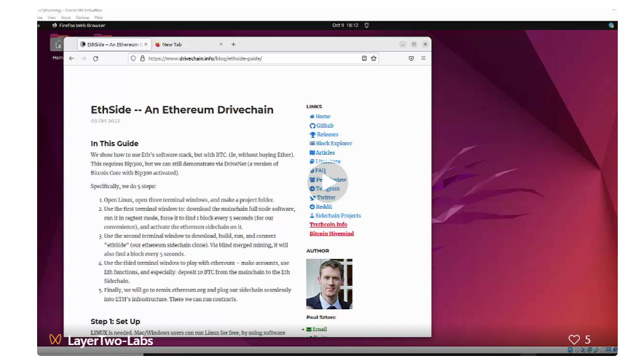Image resolution: width=644 pixels, height=364 pixels.
Task: Open the Save to Pocket icon
Action: coord(411,58)
